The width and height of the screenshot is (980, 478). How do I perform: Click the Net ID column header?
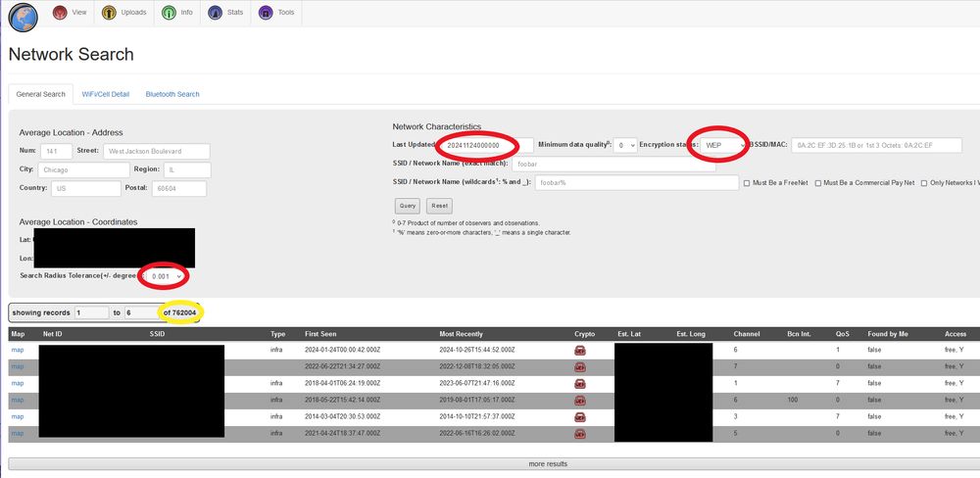(53, 334)
